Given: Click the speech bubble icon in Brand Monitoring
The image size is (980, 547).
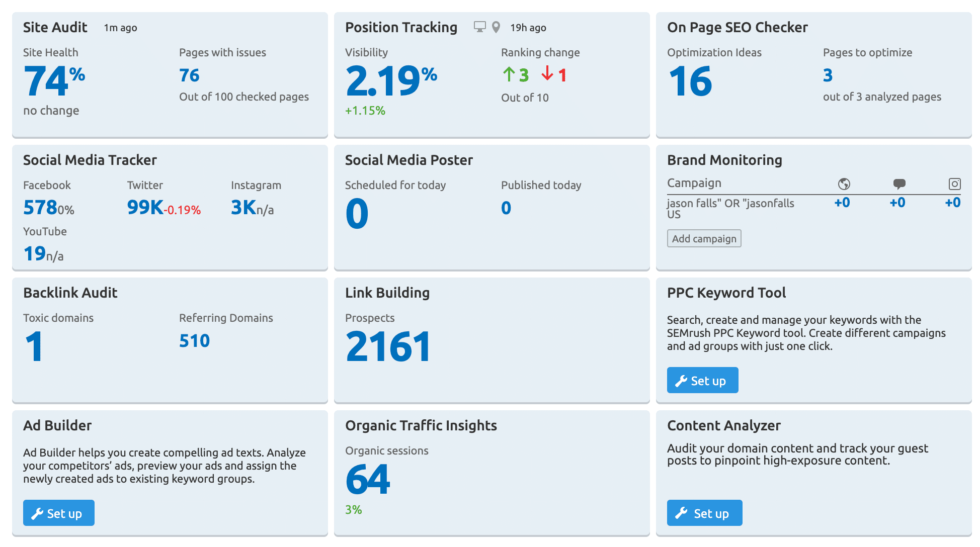Looking at the screenshot, I should click(900, 184).
